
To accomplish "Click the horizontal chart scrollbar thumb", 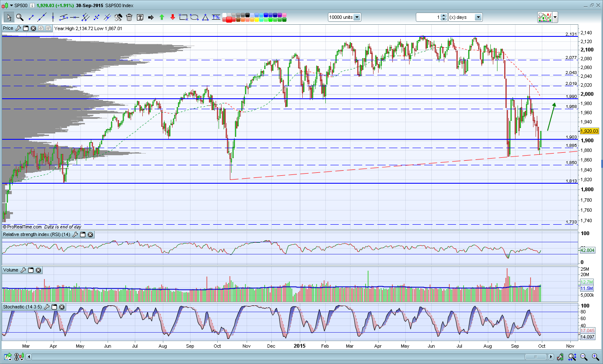I will [x=535, y=357].
